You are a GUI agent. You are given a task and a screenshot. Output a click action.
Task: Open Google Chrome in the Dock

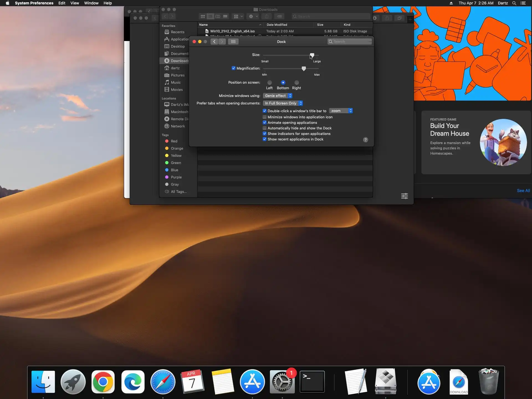pos(103,382)
